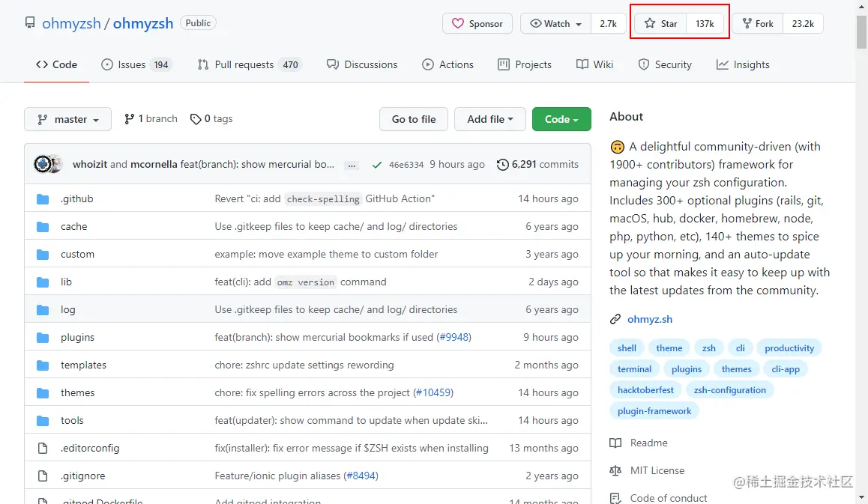Viewport: 868px width, 504px height.
Task: Open the .github folder
Action: point(77,198)
